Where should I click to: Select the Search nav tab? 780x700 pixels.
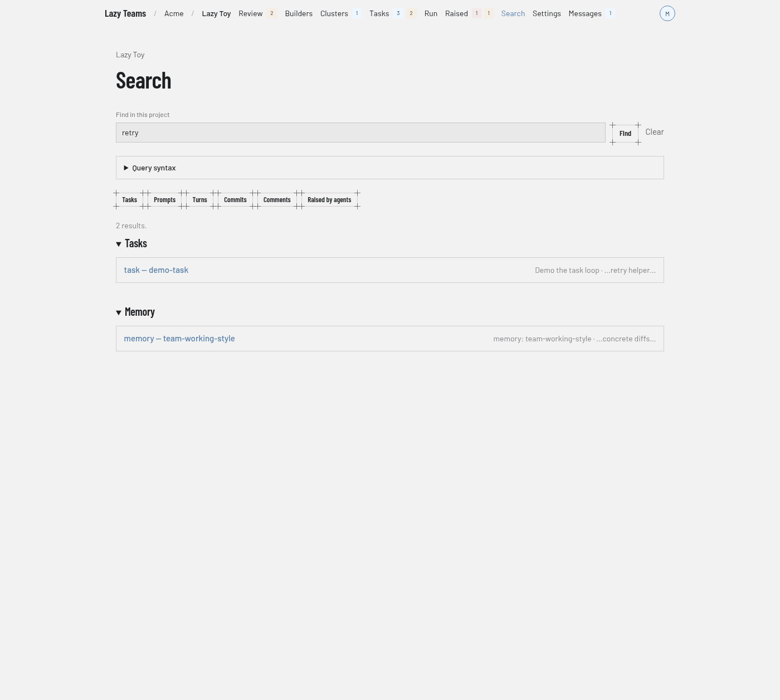(513, 13)
